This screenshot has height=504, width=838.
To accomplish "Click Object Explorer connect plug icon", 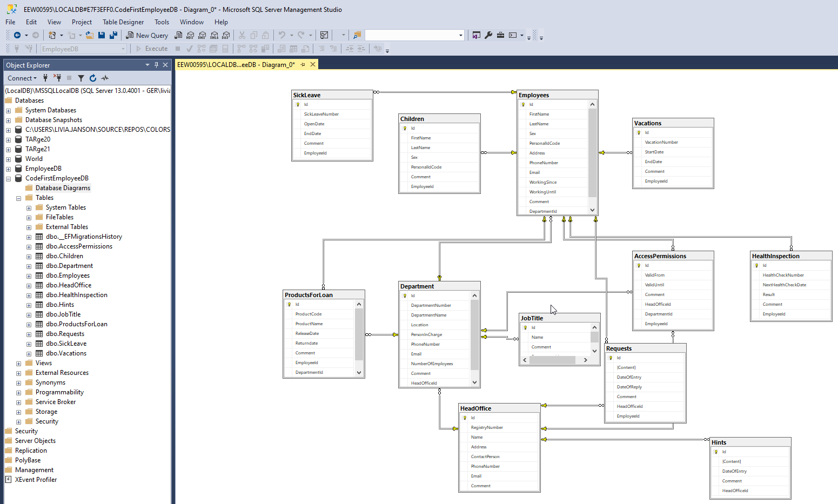I will point(45,78).
